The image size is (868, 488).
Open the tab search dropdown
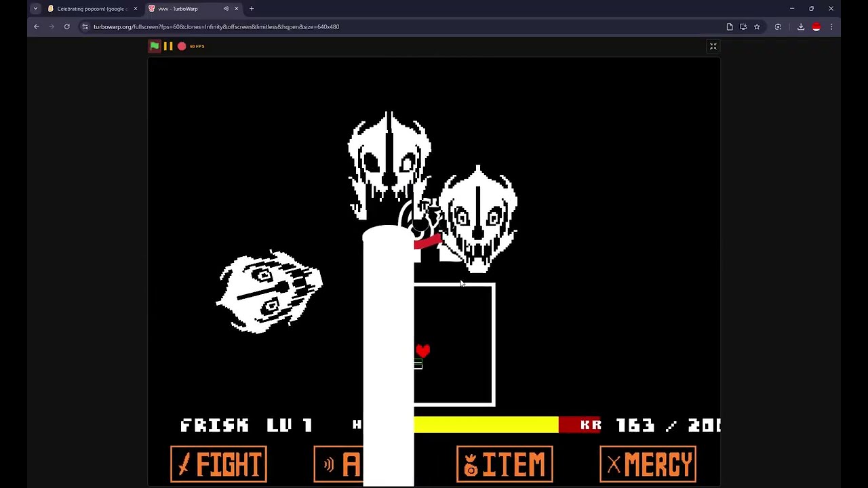click(x=35, y=9)
